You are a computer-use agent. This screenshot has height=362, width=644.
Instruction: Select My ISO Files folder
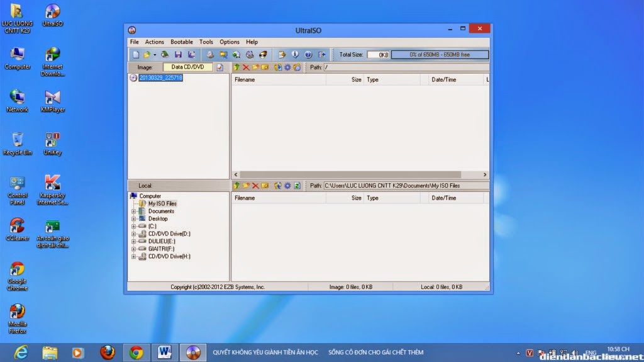(162, 203)
